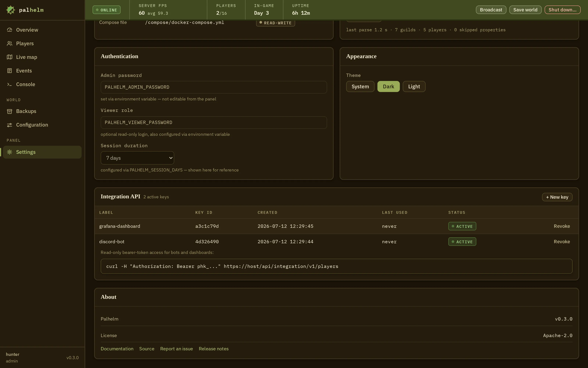Screen dimensions: 588x368
Task: Open the Configuration page
Action: coord(42,125)
